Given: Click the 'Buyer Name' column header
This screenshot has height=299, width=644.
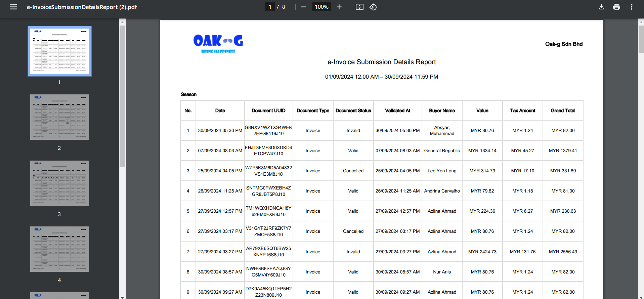Looking at the screenshot, I should pos(442,111).
